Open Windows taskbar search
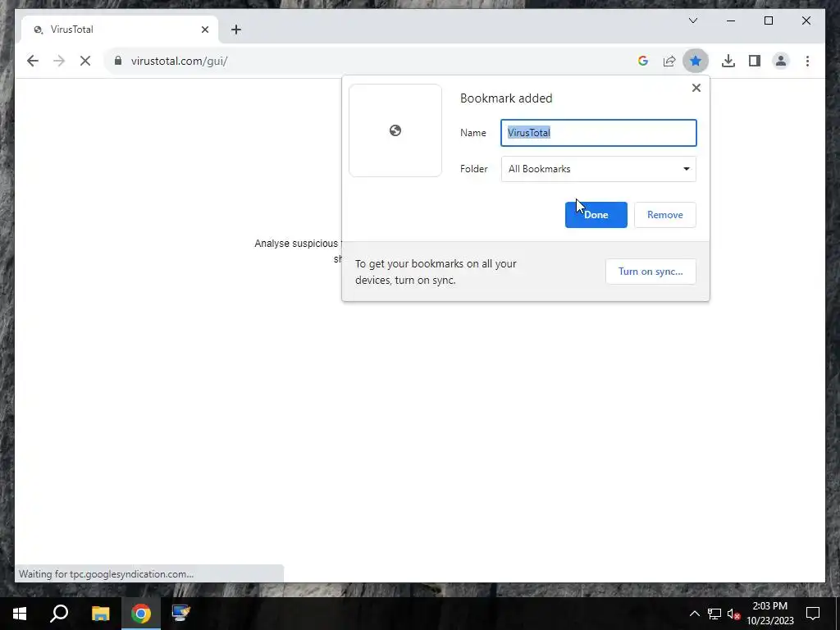Screen dimensions: 840x630 click(x=59, y=614)
